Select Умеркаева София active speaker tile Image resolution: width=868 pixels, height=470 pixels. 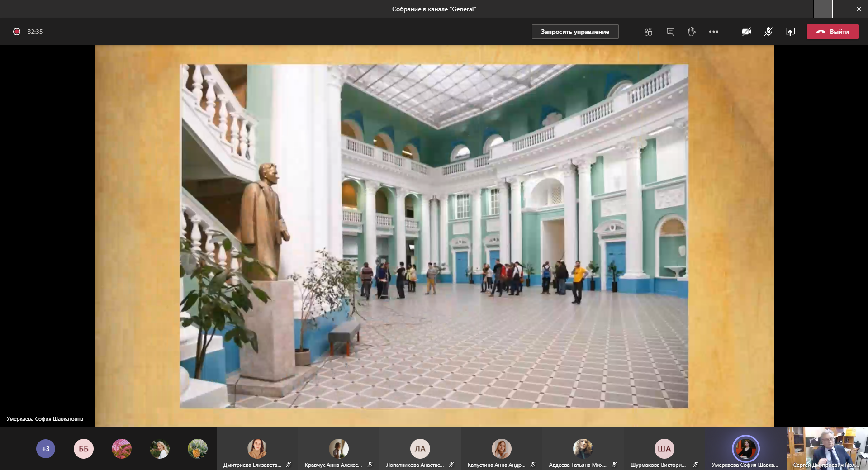click(x=745, y=449)
